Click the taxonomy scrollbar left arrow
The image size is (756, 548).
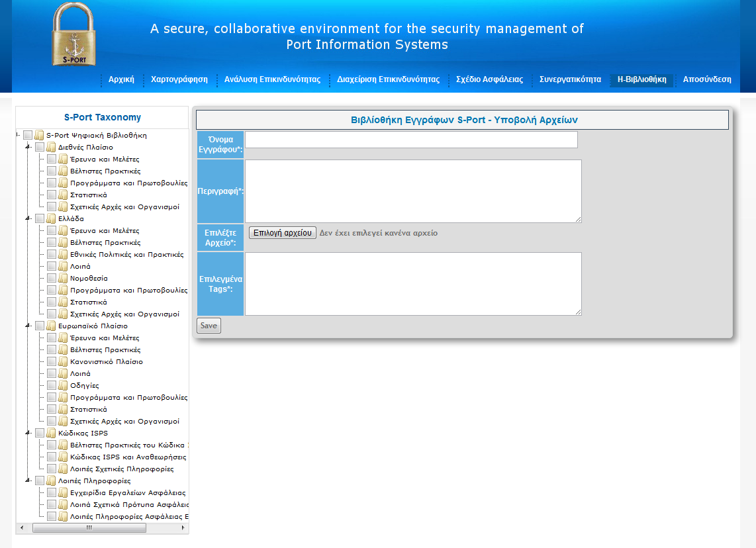[x=21, y=527]
